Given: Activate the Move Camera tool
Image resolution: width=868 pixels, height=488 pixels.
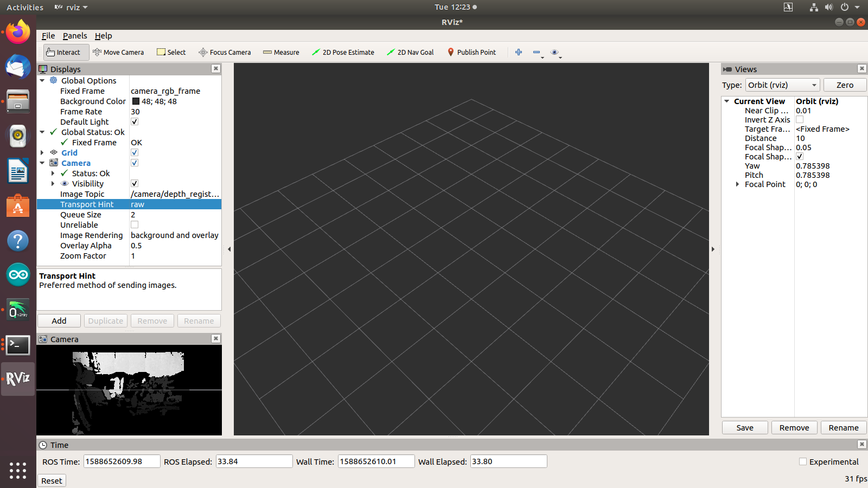Looking at the screenshot, I should pyautogui.click(x=119, y=52).
